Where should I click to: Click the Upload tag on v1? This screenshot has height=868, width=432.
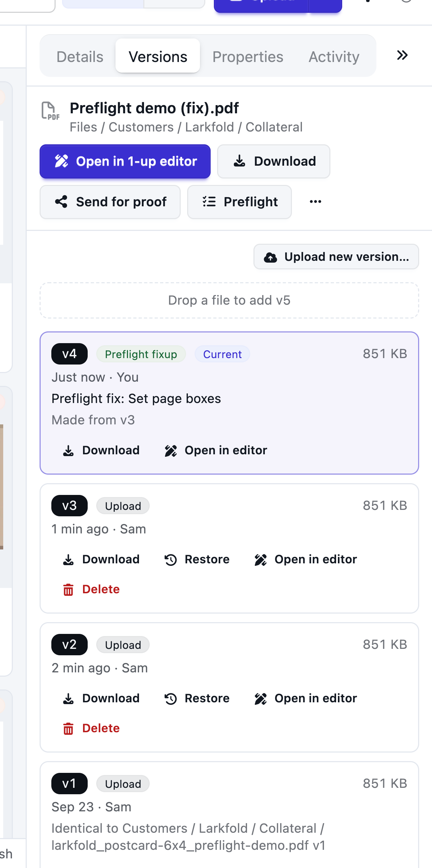pos(123,784)
